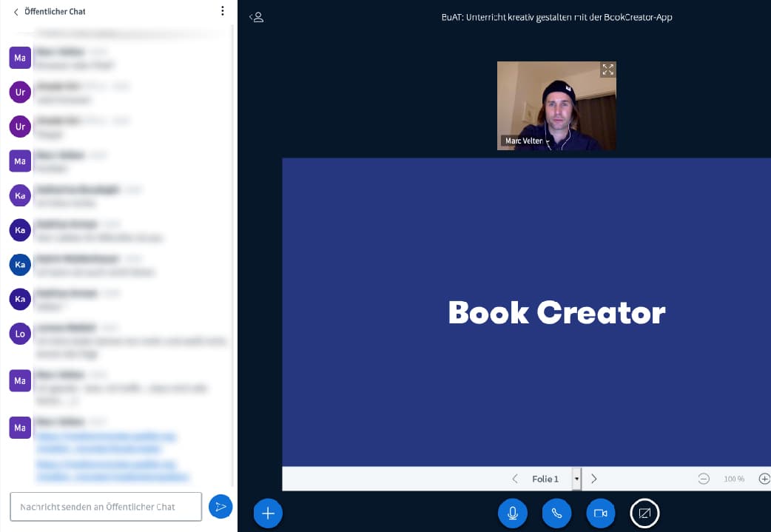
Task: Open chat options three-dot menu
Action: pos(223,11)
